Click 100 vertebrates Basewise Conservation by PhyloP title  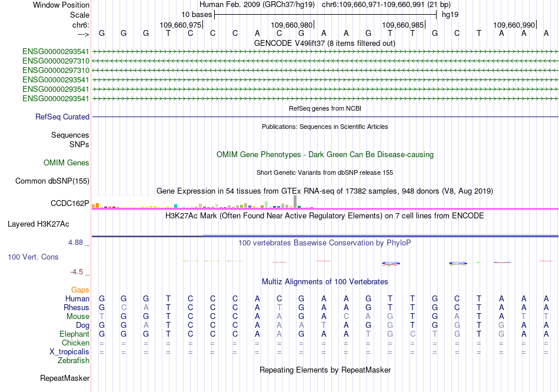[325, 243]
